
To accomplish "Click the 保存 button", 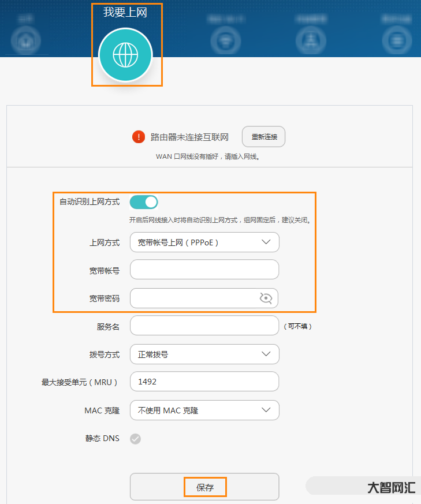I will [204, 487].
